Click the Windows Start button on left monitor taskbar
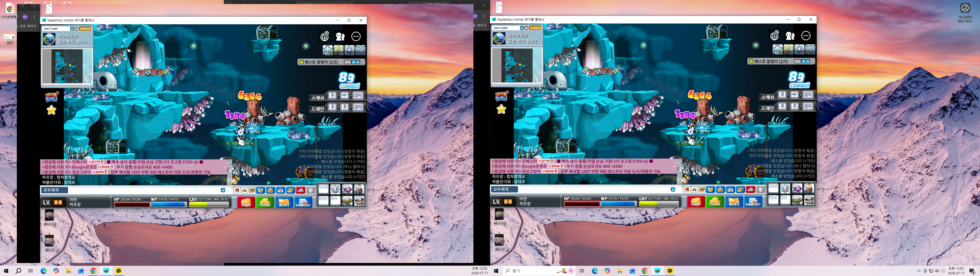The image size is (980, 276). (x=6, y=271)
